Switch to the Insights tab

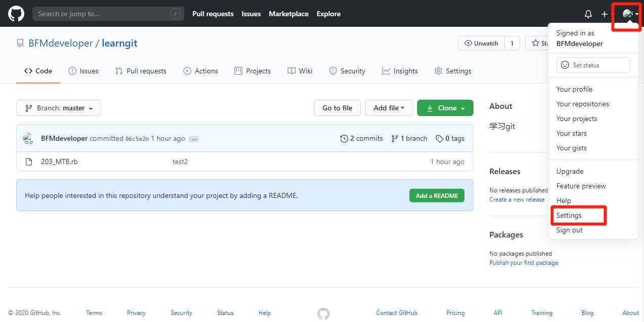coord(400,71)
